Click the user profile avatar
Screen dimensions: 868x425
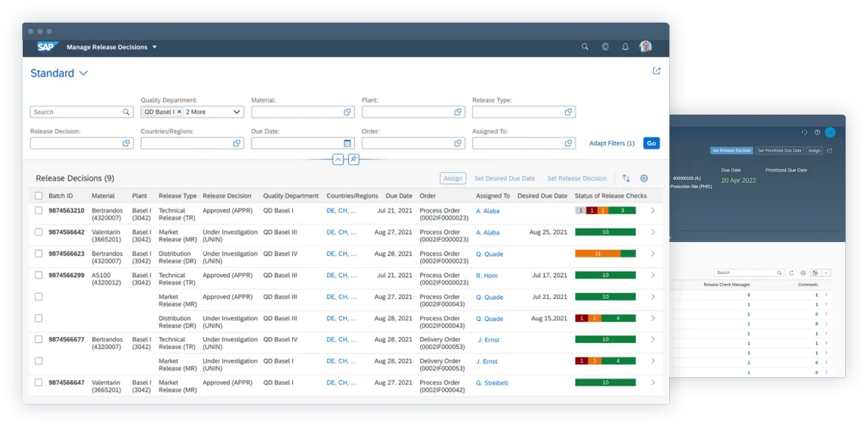coord(646,47)
